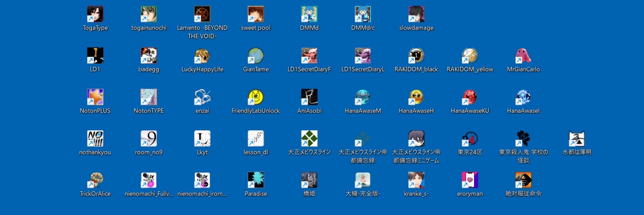Click the lesson_dl shortcut icon
The height and width of the screenshot is (215, 644).
(256, 138)
